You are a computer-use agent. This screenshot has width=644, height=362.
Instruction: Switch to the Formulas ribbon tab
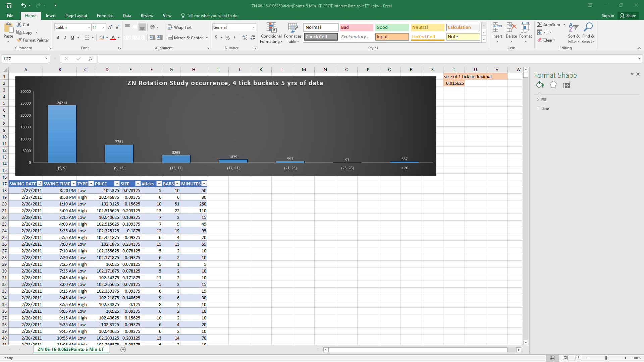point(105,15)
